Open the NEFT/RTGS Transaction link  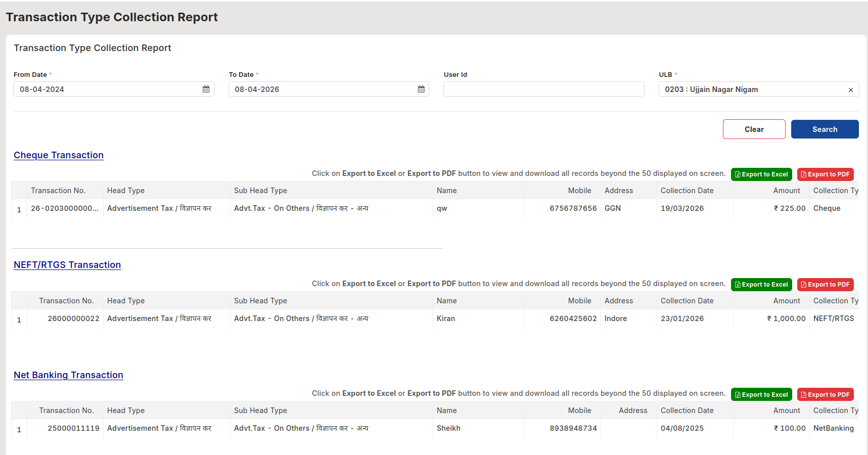pos(67,265)
